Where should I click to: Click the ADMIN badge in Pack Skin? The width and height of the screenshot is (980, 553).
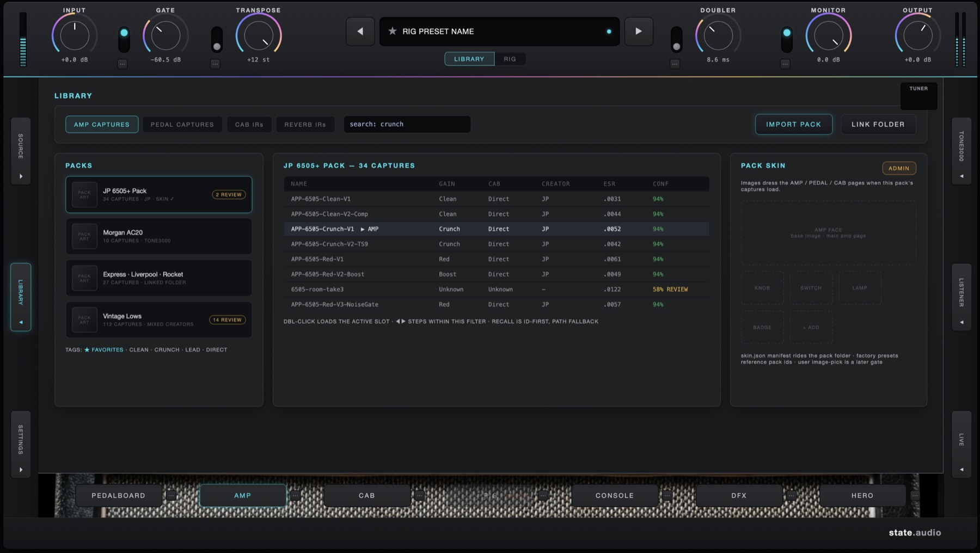pyautogui.click(x=899, y=168)
